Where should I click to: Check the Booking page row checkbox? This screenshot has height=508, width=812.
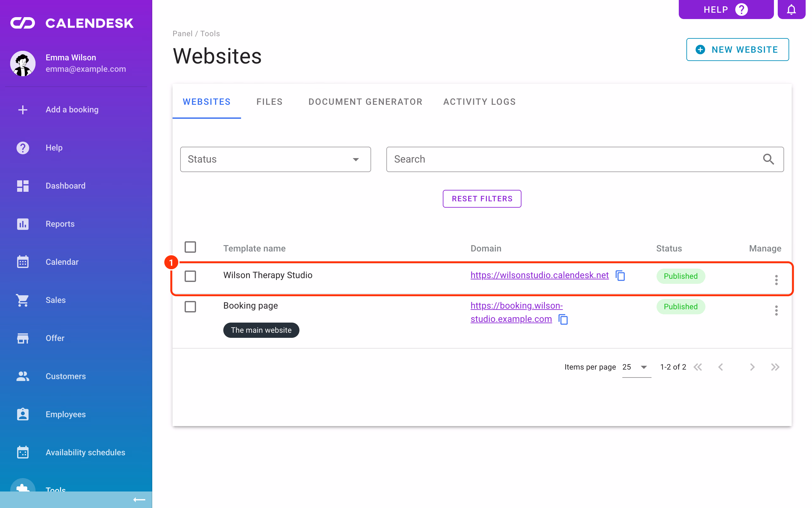click(190, 307)
